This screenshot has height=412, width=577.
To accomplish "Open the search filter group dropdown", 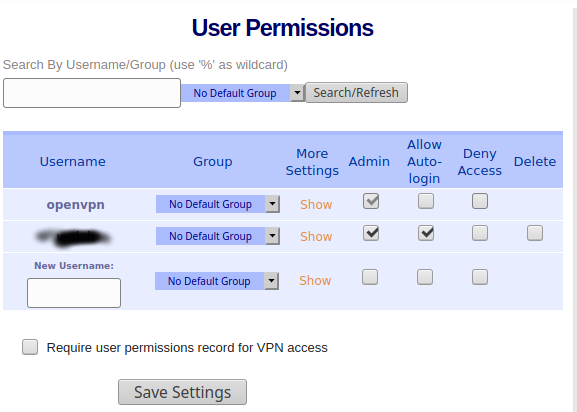I will point(243,93).
